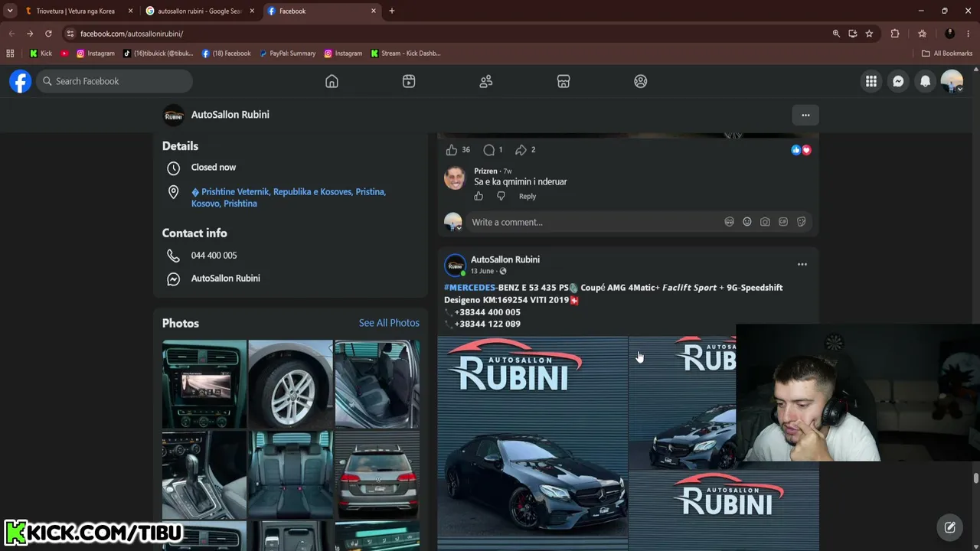The height and width of the screenshot is (551, 980).
Task: Open the Chrome profile avatar
Action: pyautogui.click(x=950, y=34)
